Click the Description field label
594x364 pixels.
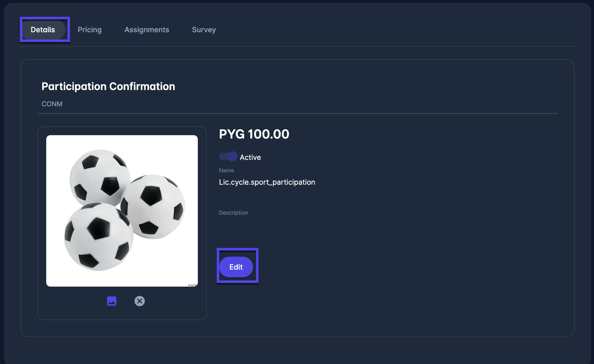pos(233,213)
